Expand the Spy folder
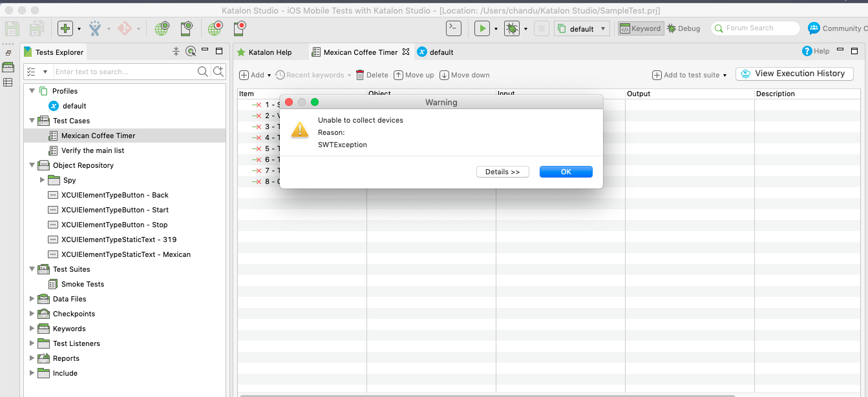 [x=43, y=180]
